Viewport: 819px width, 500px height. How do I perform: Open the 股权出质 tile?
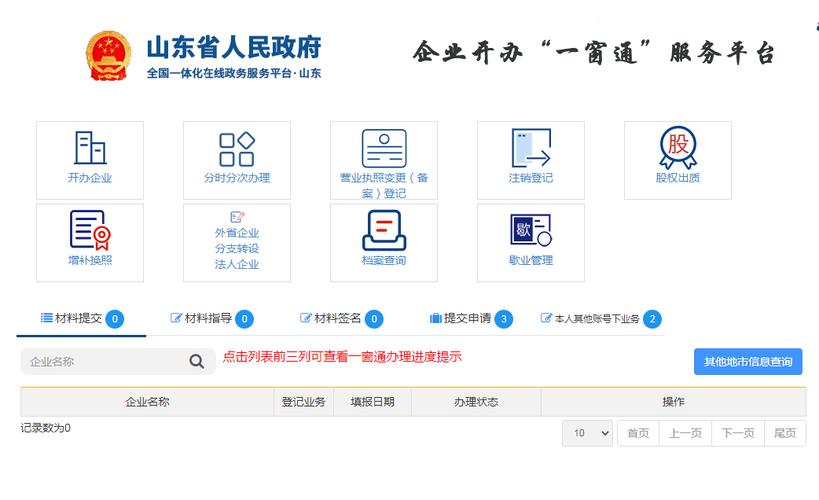(677, 160)
